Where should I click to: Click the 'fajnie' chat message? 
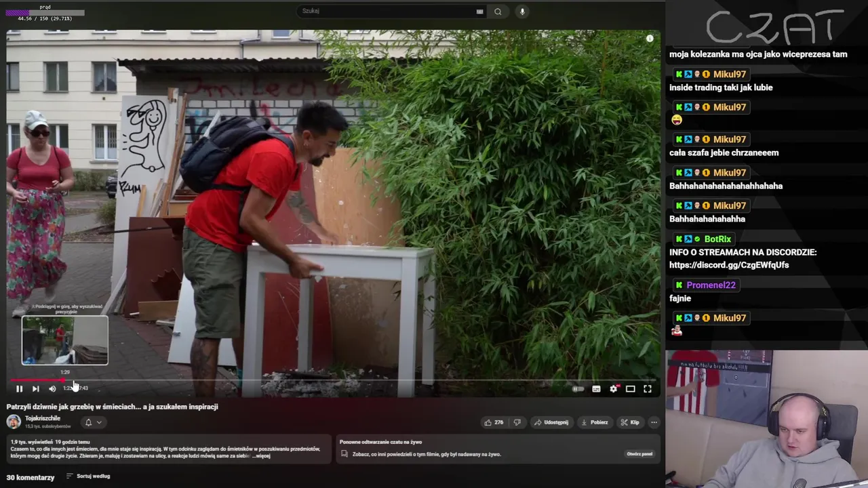point(680,298)
